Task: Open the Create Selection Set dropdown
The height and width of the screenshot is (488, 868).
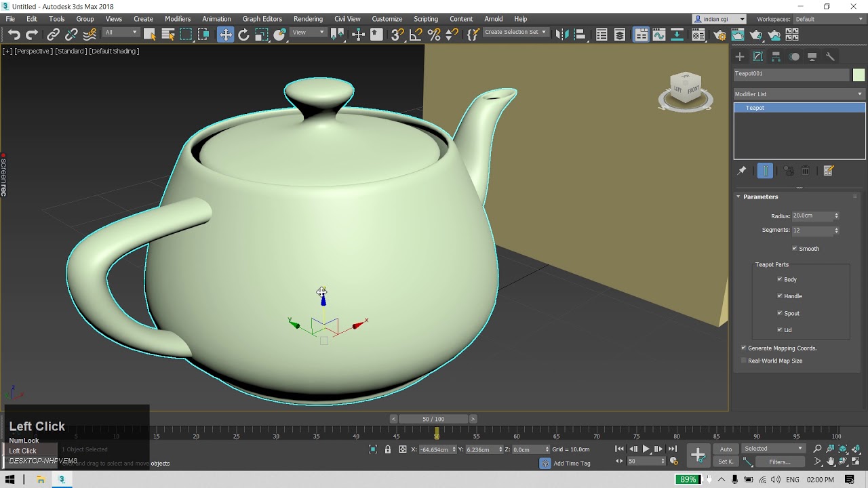Action: tap(515, 33)
